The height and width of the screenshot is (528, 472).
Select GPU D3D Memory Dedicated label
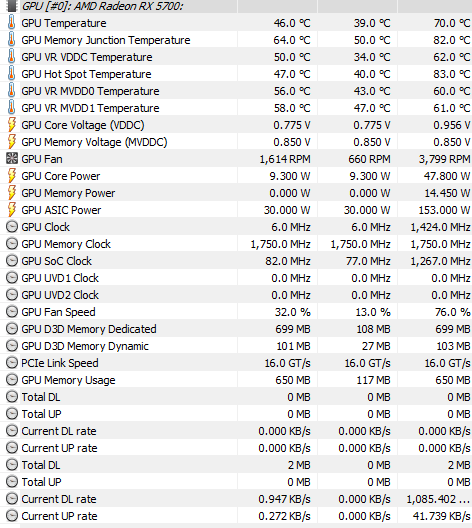[x=89, y=329]
